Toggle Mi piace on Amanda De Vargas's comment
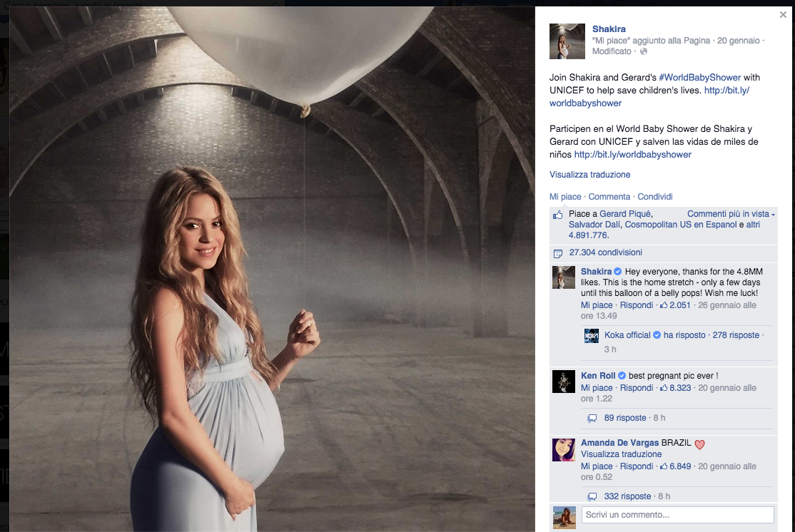795x532 pixels. 597,466
